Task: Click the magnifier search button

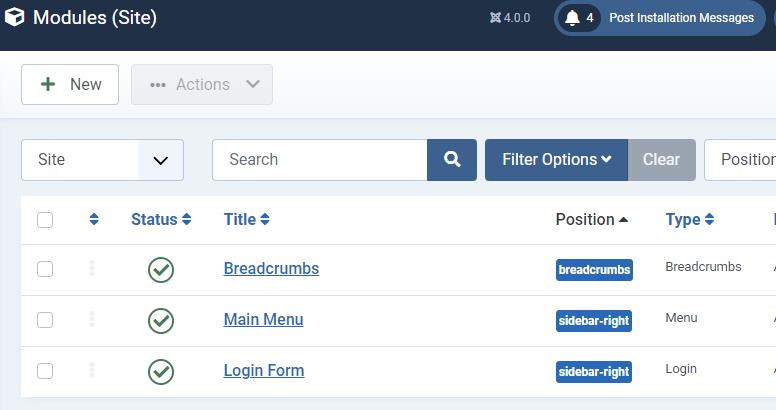Action: [x=452, y=159]
